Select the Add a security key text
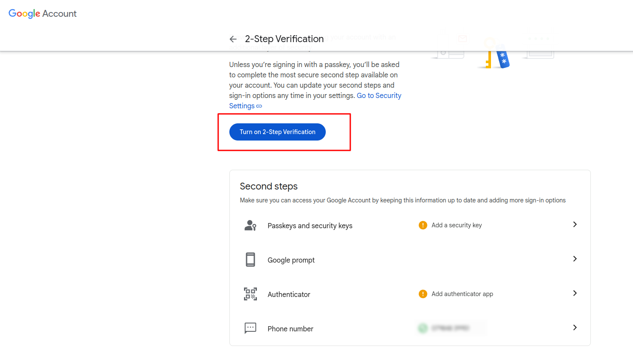 tap(457, 225)
